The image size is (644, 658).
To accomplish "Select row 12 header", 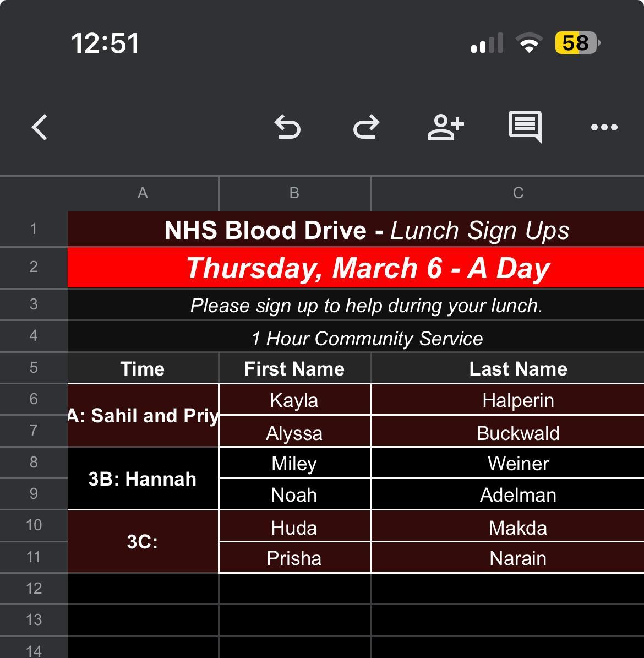I will [x=34, y=589].
